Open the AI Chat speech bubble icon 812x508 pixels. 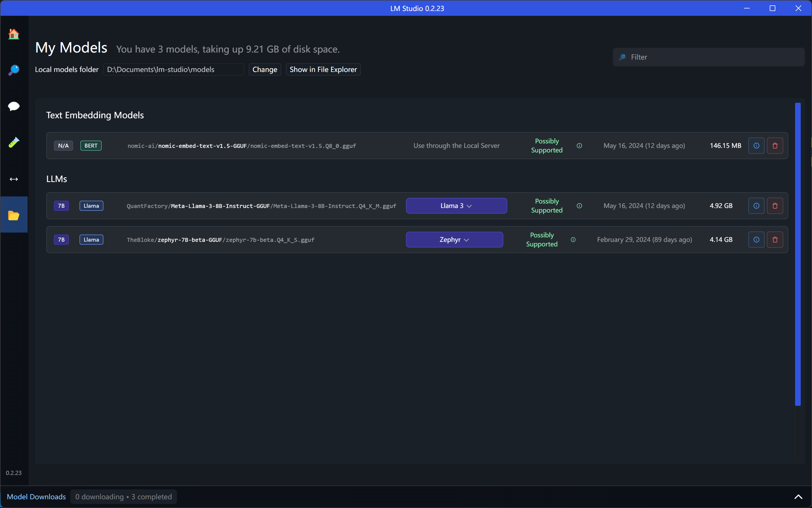(x=14, y=106)
